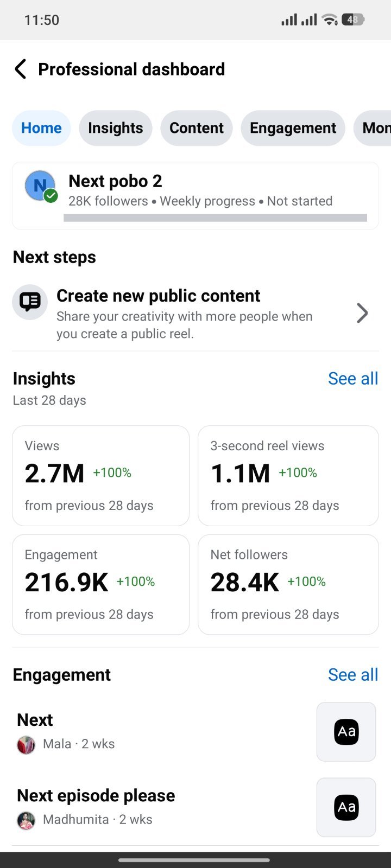Expand Create new public content using the chevron

click(362, 313)
